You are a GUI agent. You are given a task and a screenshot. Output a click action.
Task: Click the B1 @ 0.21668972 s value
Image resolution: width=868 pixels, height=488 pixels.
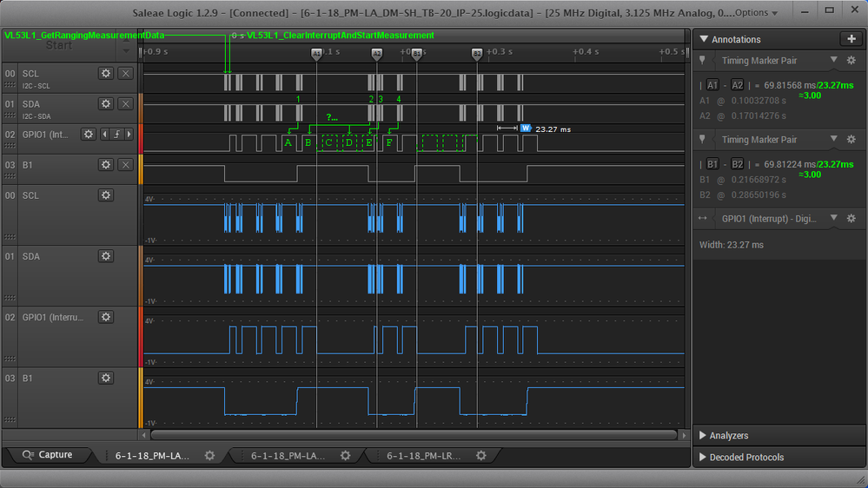743,180
